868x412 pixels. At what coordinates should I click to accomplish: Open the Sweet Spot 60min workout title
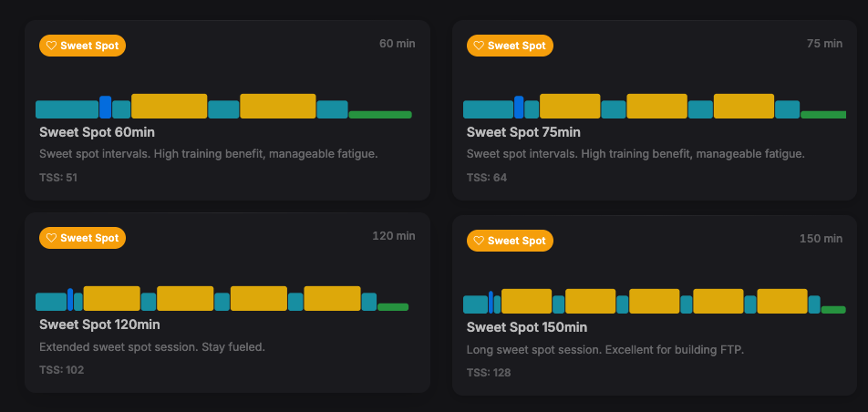[x=97, y=132]
